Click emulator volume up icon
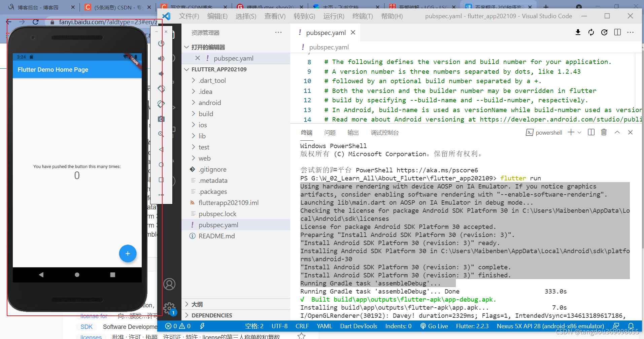Screen dimensions: 644x339 coord(161,59)
